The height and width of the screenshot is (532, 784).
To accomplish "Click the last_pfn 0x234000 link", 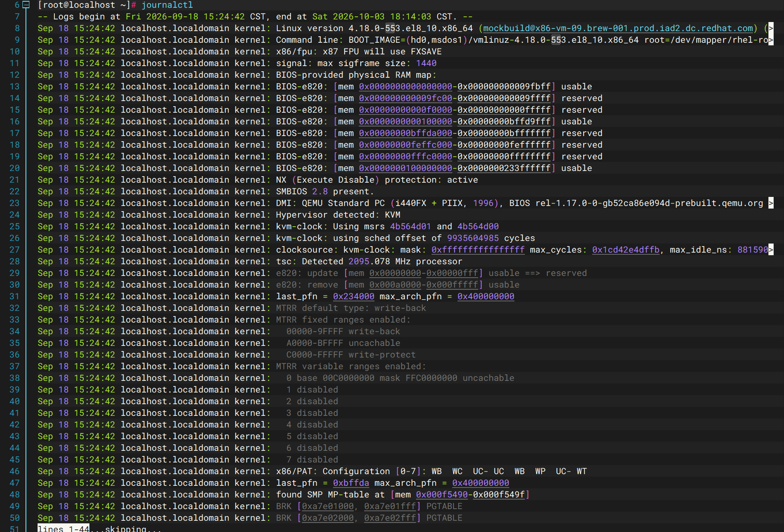I will click(354, 296).
